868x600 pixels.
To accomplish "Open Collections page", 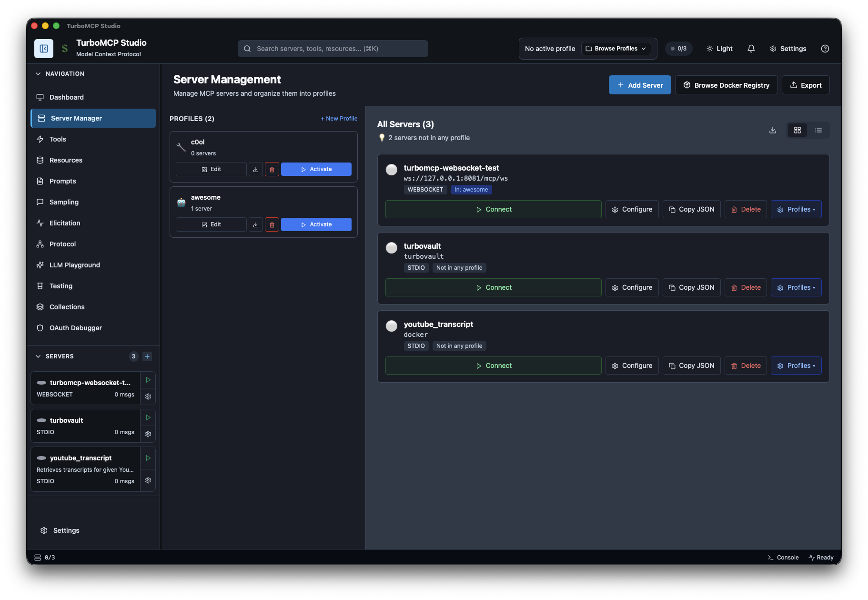I will 93,307.
